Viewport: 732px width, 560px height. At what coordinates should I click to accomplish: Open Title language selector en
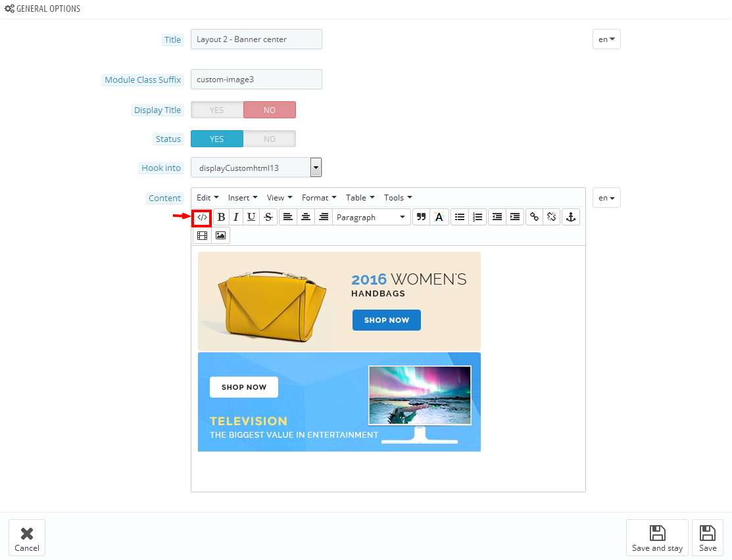(606, 39)
